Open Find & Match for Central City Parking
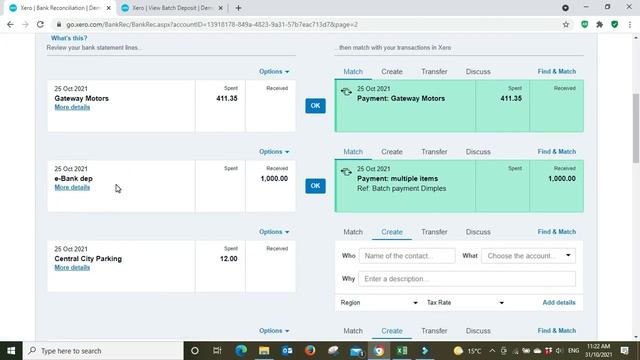Screen dimensions: 640x360 [557, 231]
